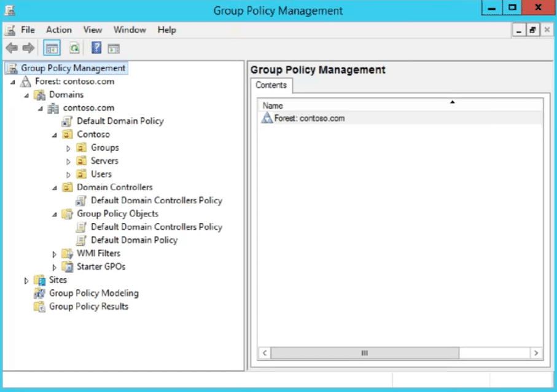This screenshot has width=557, height=392.
Task: Open the View menu
Action: click(x=93, y=30)
